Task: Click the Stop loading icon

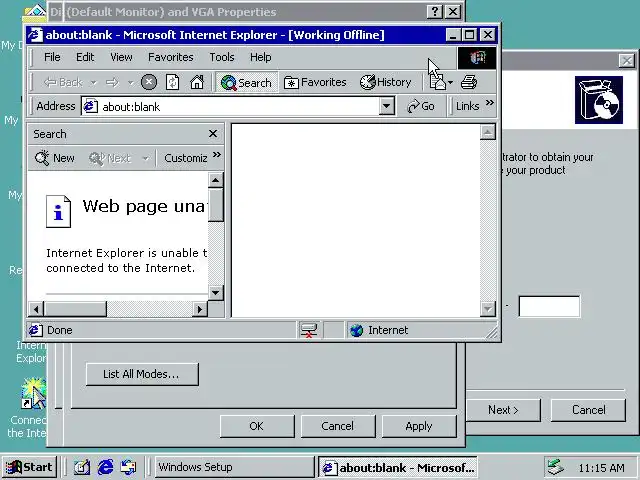Action: 149,82
